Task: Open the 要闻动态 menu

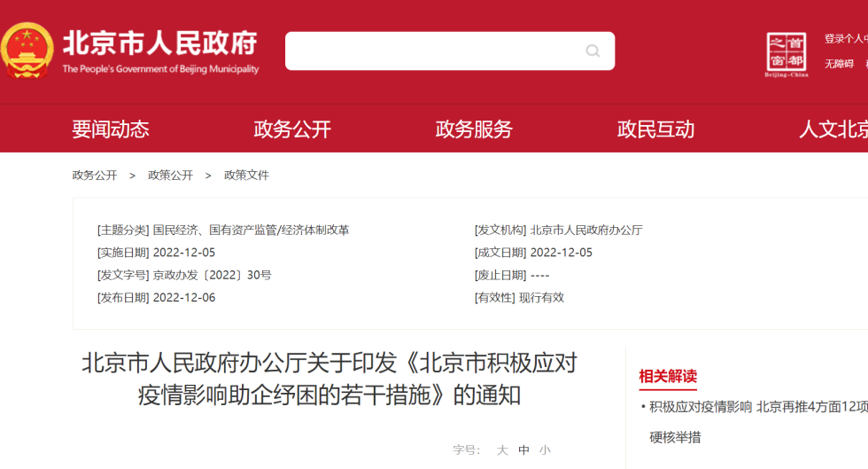Action: (110, 129)
